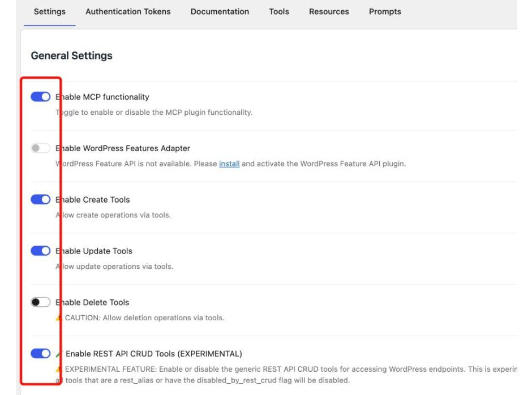Click the "Enable WordPress Features Adapter" label text
Screen dimensions: 532x395
[123, 148]
